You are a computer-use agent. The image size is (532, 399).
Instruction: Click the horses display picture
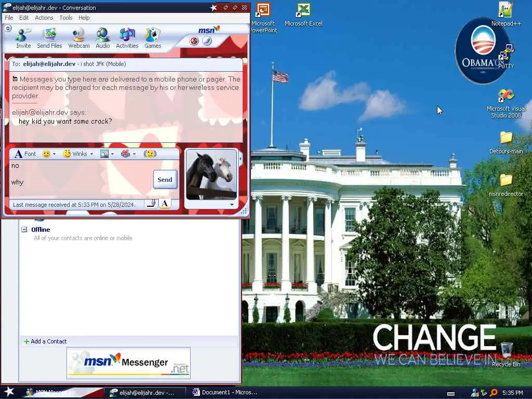click(x=211, y=175)
